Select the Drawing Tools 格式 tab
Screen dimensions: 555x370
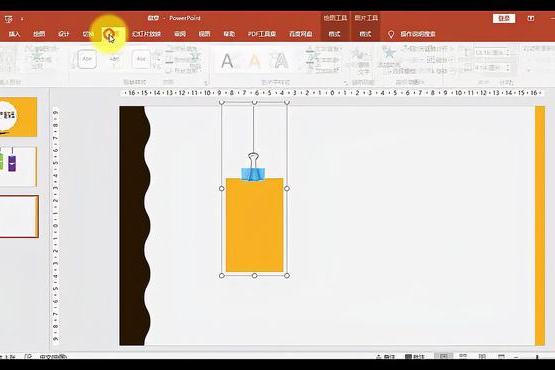point(334,34)
